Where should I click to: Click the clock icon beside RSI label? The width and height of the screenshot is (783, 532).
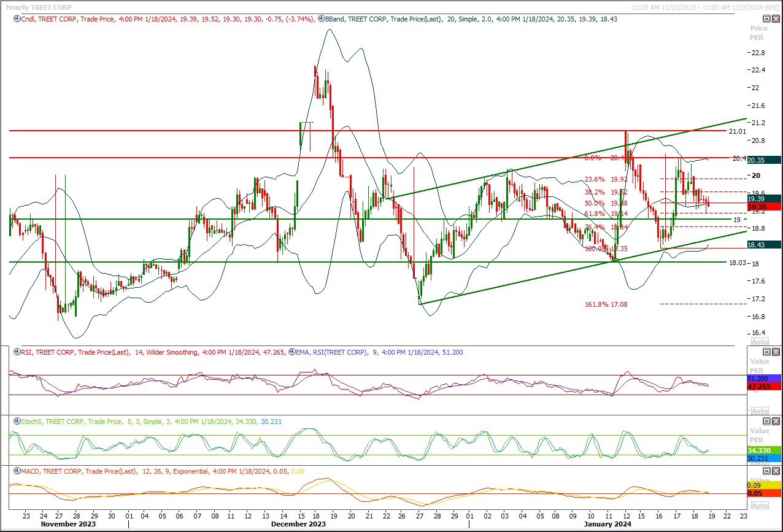point(15,352)
